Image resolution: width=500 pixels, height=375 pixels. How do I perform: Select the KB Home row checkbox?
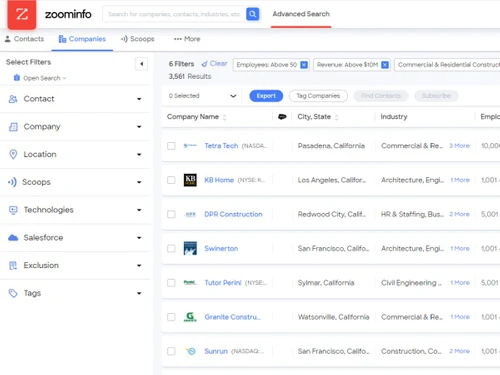click(171, 180)
